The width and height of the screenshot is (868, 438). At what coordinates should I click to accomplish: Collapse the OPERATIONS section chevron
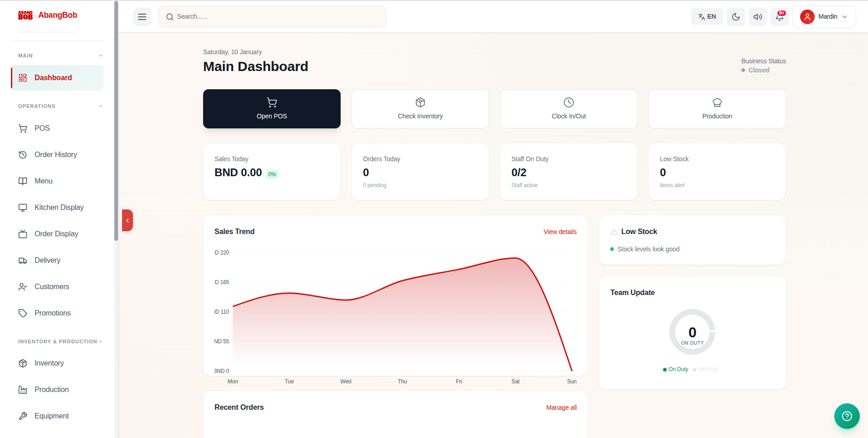click(x=101, y=106)
